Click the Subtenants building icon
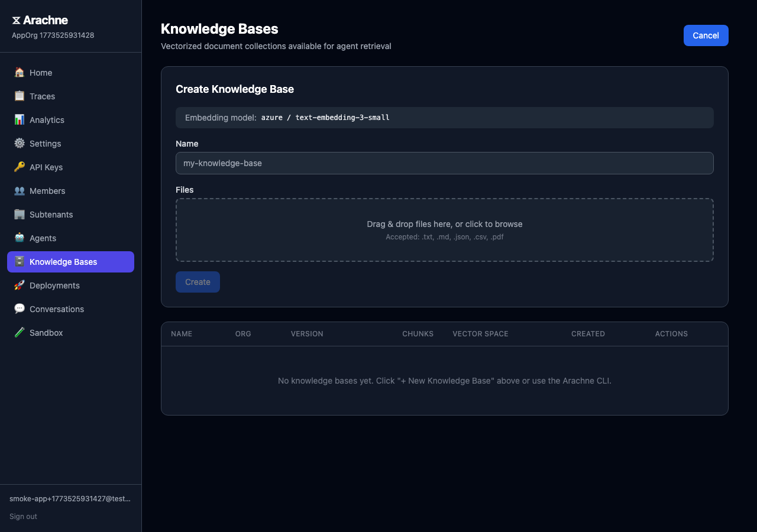757x532 pixels. (x=20, y=215)
